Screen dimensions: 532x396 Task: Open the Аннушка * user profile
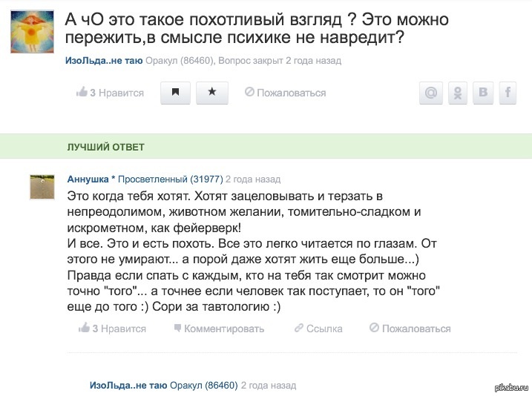coord(91,179)
